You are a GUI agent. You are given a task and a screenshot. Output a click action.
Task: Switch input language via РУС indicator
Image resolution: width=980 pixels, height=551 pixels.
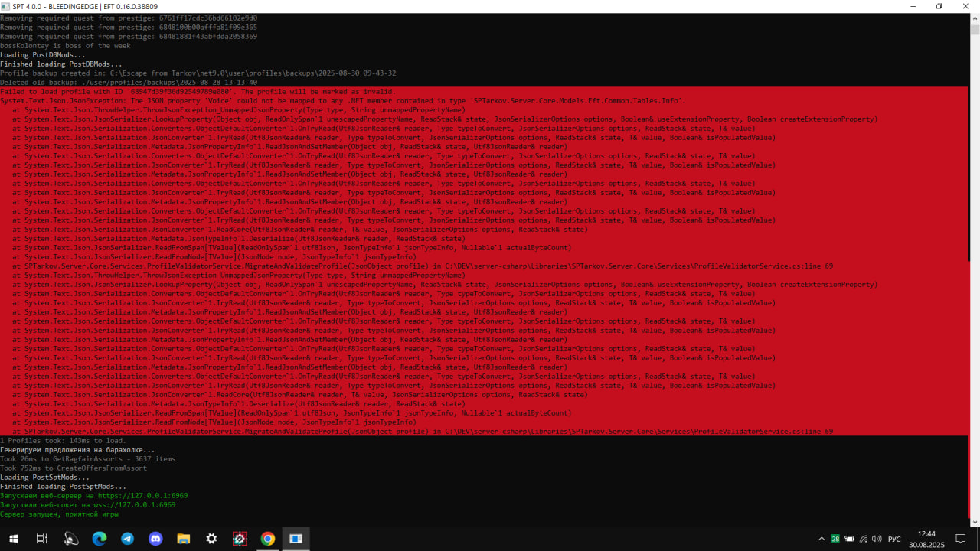(x=894, y=539)
